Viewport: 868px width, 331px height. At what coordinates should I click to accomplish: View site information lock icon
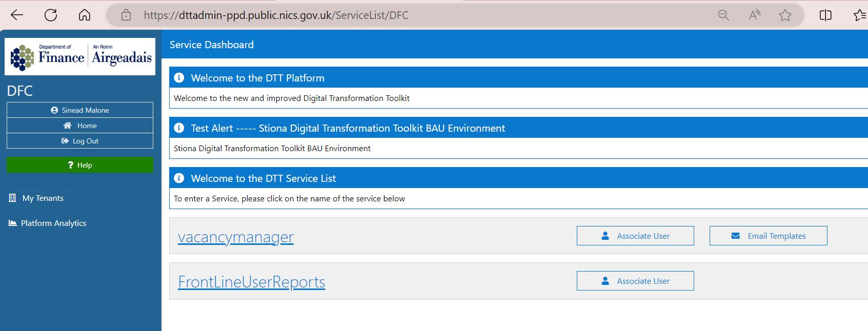[126, 15]
